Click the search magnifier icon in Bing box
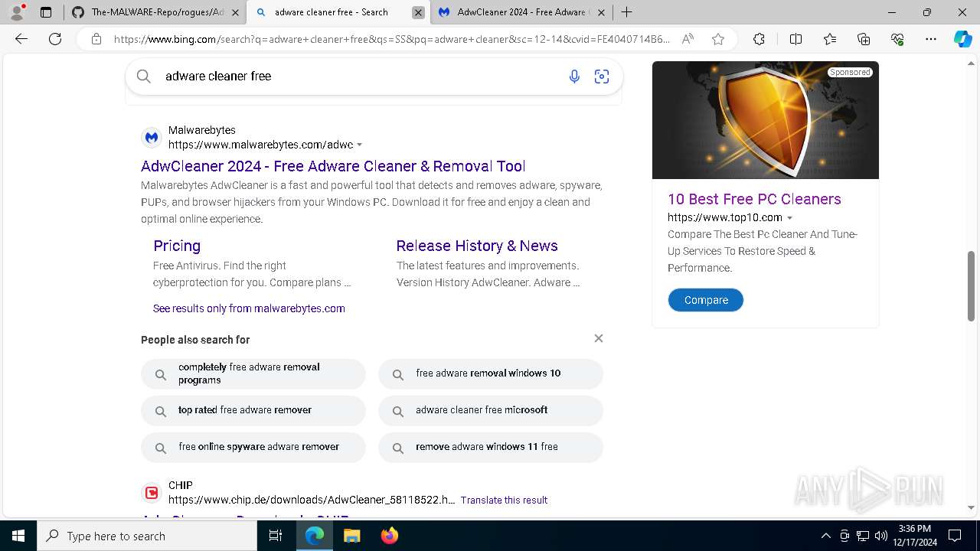Image resolution: width=980 pixels, height=551 pixels. pyautogui.click(x=143, y=76)
